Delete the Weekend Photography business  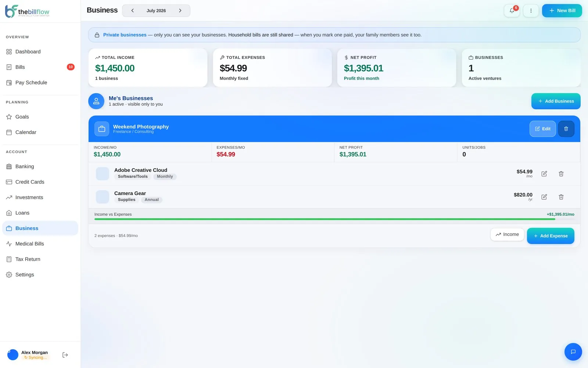point(566,129)
